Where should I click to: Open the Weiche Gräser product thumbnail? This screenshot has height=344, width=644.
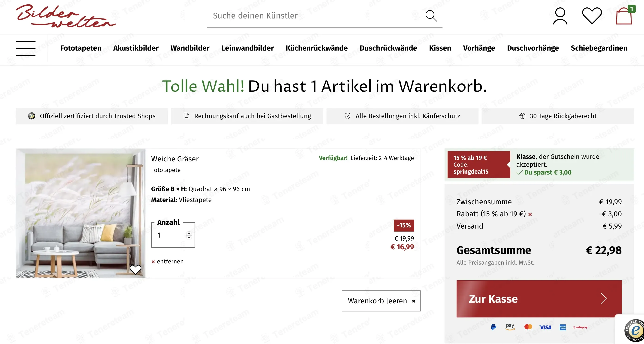tap(81, 213)
